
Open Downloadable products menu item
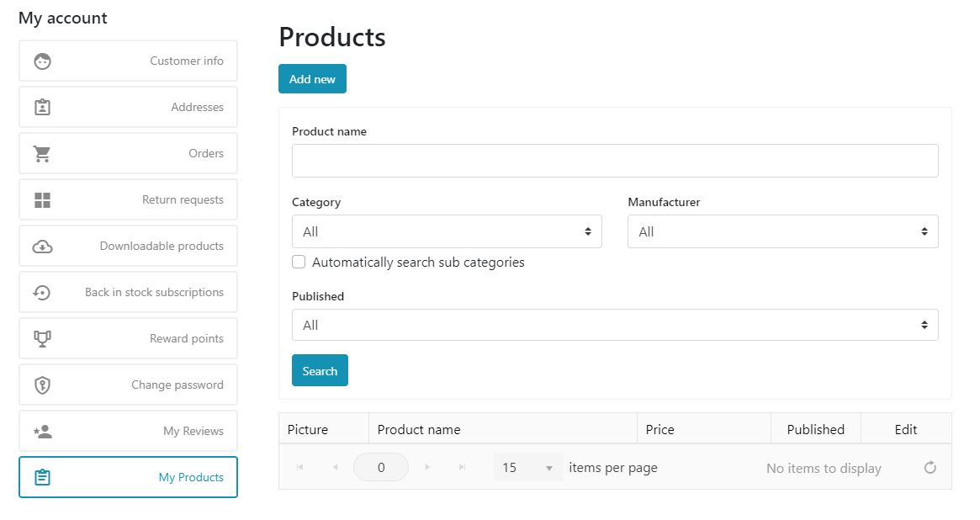coord(128,246)
